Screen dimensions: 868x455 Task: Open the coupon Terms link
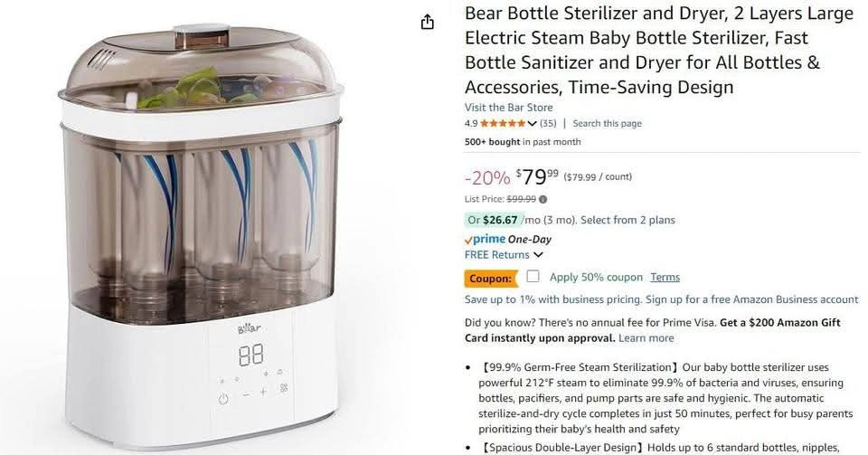pos(665,278)
